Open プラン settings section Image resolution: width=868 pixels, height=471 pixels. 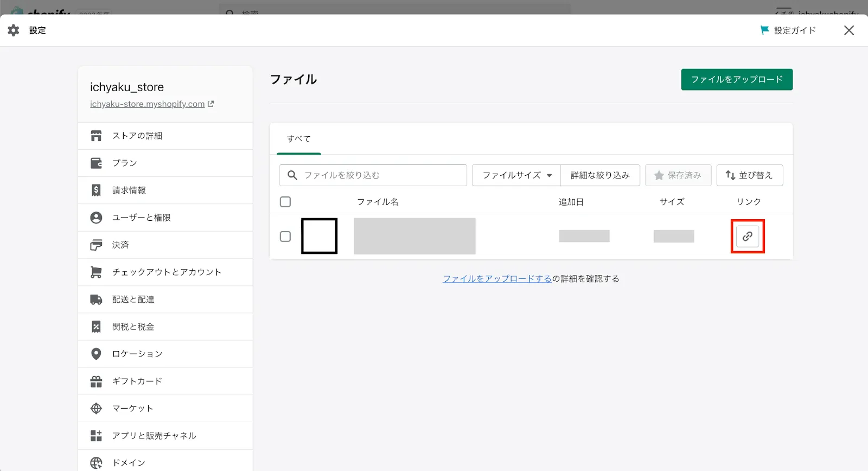pyautogui.click(x=165, y=163)
